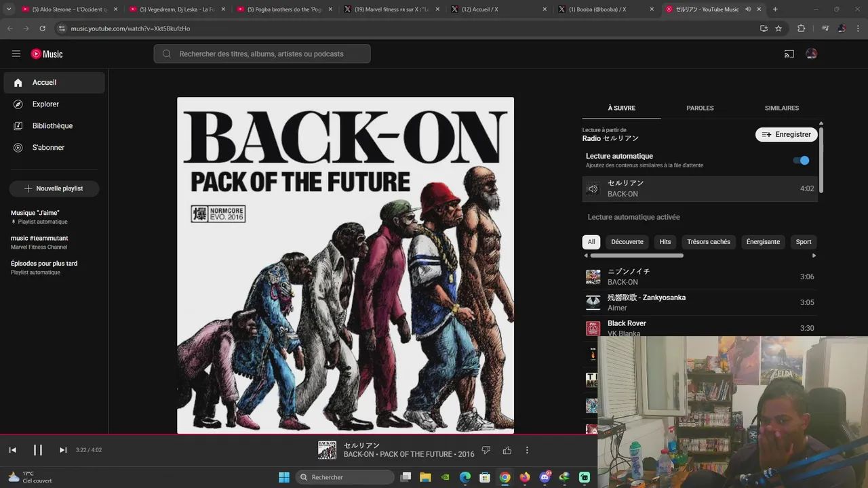The height and width of the screenshot is (488, 868).
Task: Switch to the Aldo Sterone browser tab
Action: tap(71, 9)
